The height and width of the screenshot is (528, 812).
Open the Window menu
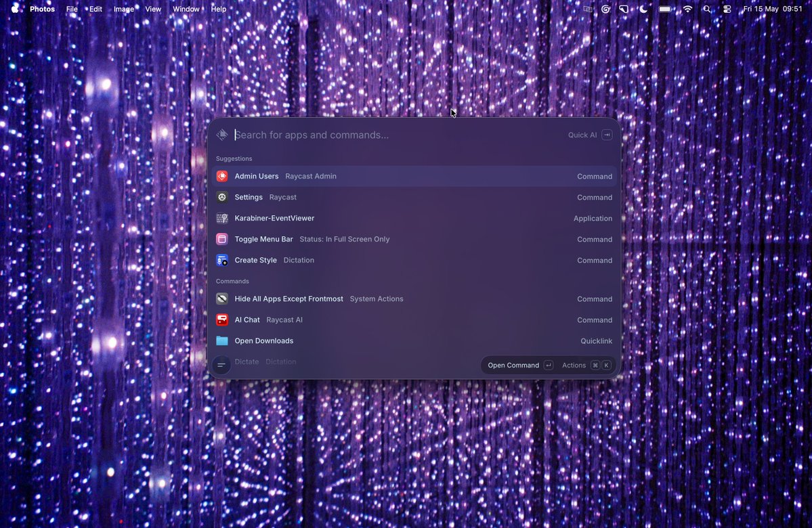[x=186, y=9]
